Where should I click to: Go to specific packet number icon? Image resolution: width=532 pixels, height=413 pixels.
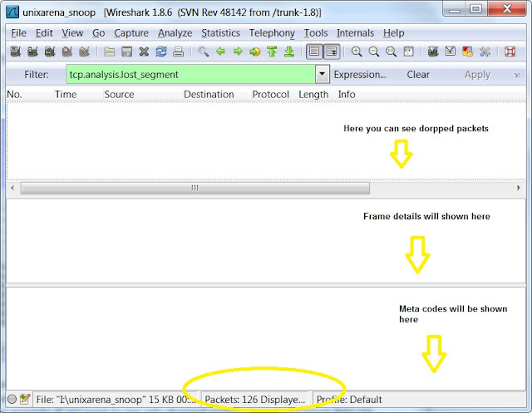[255, 52]
